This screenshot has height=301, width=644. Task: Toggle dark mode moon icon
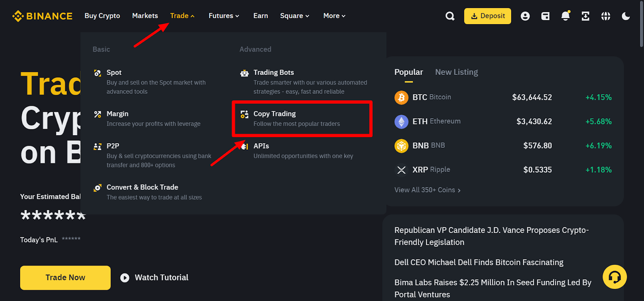(626, 16)
